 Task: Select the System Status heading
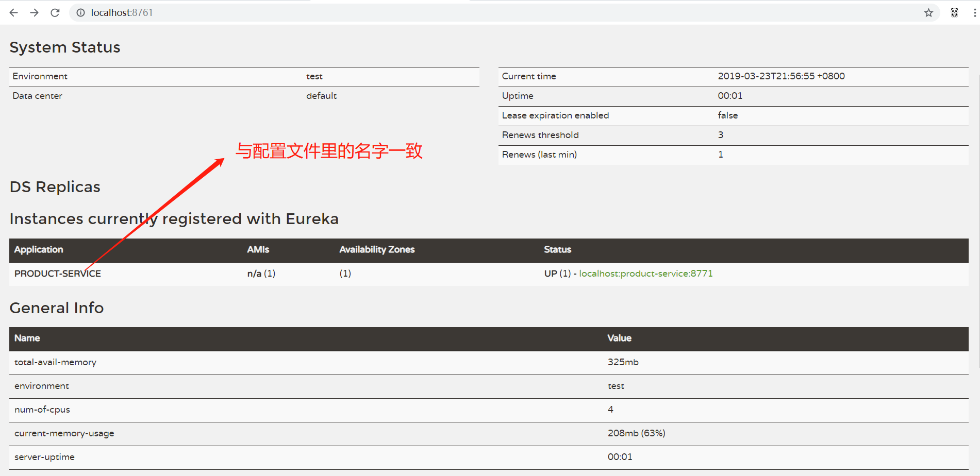[x=65, y=47]
